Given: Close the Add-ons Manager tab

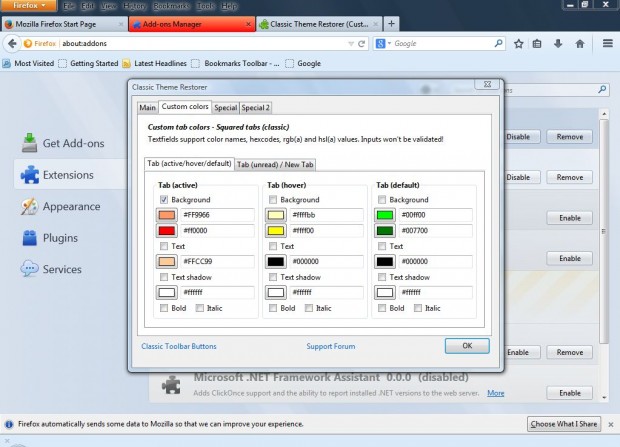Looking at the screenshot, I should pos(248,24).
